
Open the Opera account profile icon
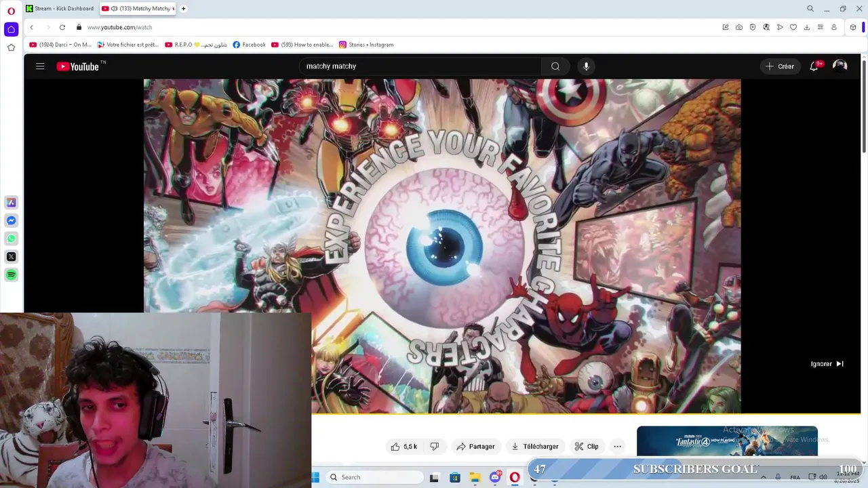(x=834, y=27)
